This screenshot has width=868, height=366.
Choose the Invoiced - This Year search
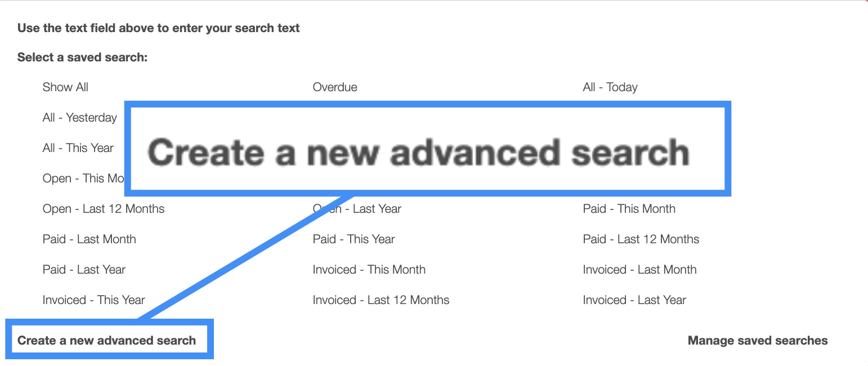[x=93, y=300]
